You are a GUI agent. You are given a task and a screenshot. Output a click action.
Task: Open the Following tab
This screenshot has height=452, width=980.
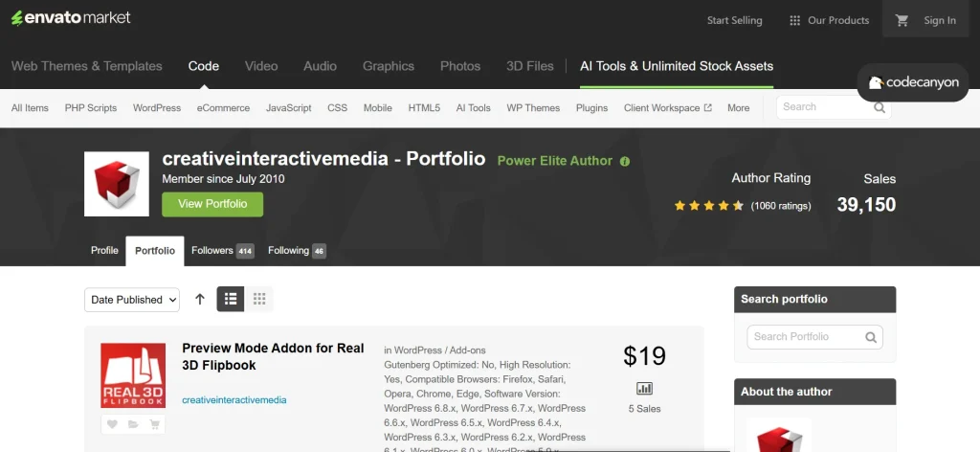coord(297,251)
